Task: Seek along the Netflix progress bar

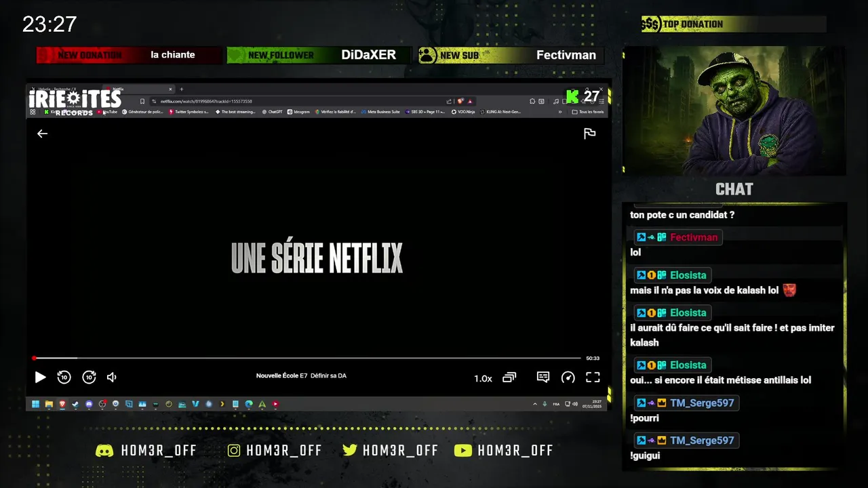Action: coord(307,358)
